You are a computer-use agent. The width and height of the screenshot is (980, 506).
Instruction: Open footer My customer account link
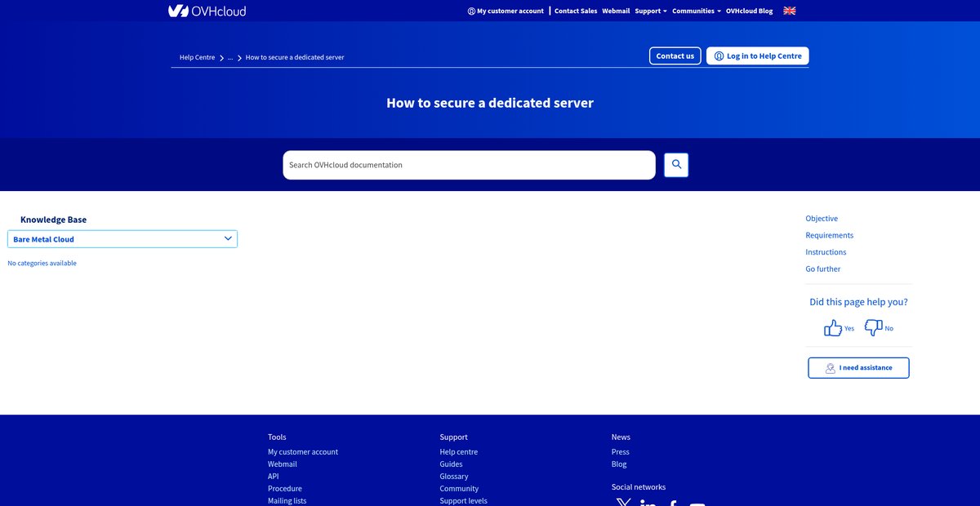(303, 452)
